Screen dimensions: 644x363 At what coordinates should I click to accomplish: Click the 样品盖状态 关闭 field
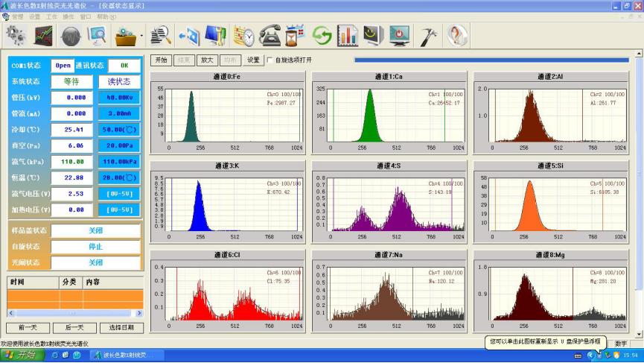96,230
